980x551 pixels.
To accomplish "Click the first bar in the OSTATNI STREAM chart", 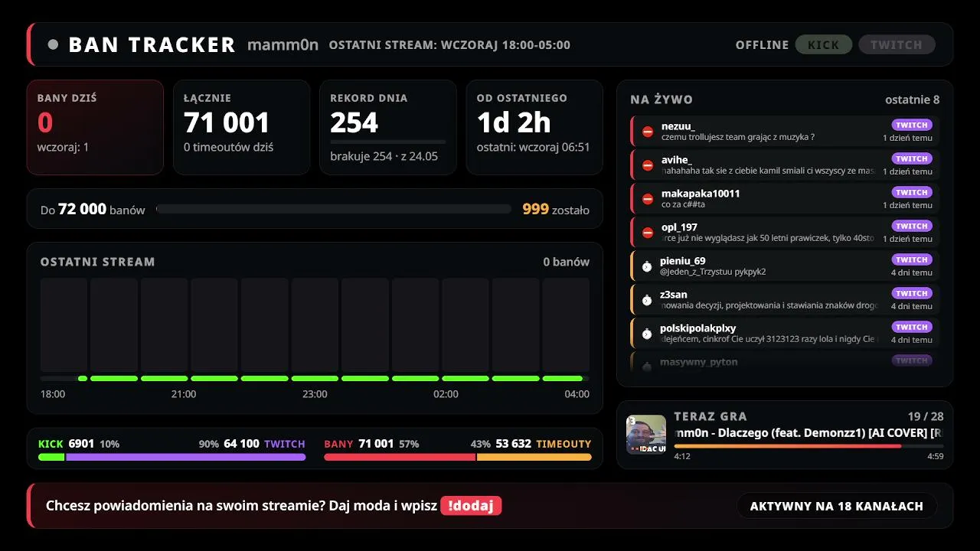I will tap(64, 325).
